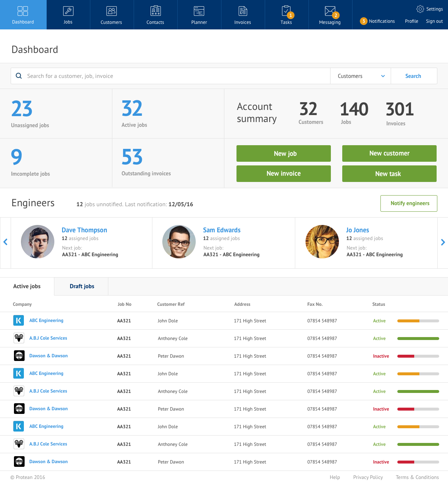Click Dave Thompson's avatar photo

tap(37, 241)
